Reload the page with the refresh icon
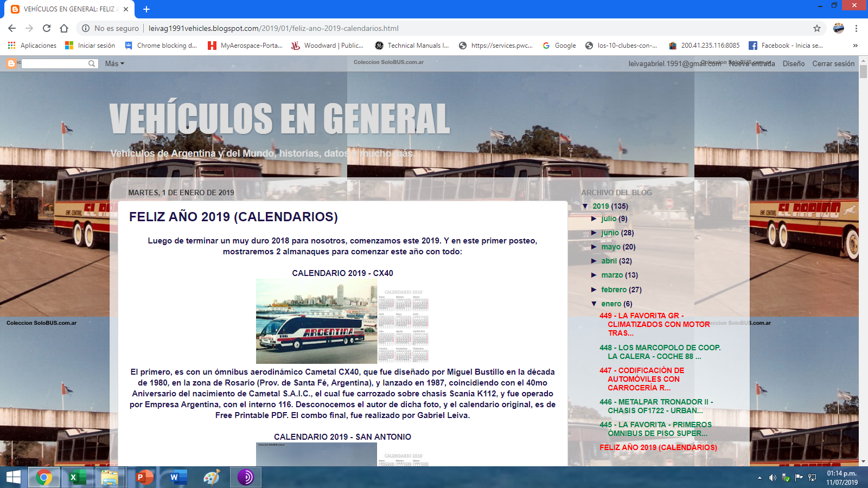The width and height of the screenshot is (868, 488). pyautogui.click(x=47, y=28)
